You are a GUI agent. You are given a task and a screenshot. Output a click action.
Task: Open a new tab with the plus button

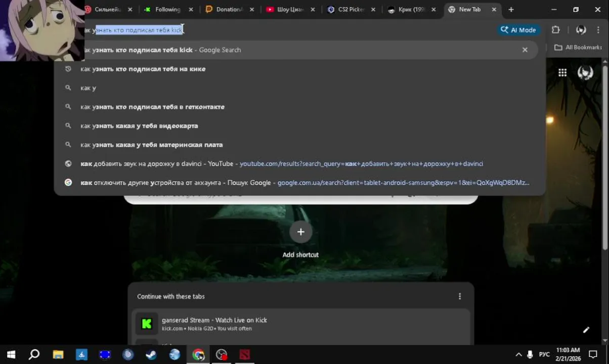coord(511,10)
